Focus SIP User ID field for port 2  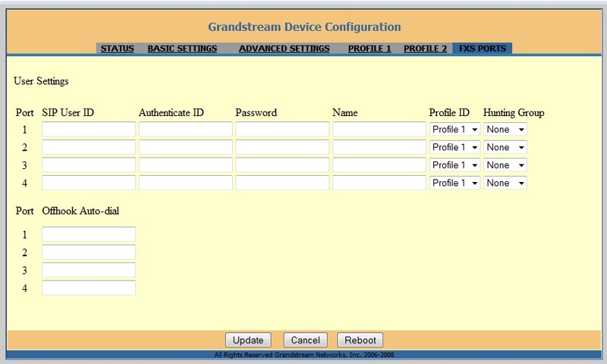click(89, 147)
